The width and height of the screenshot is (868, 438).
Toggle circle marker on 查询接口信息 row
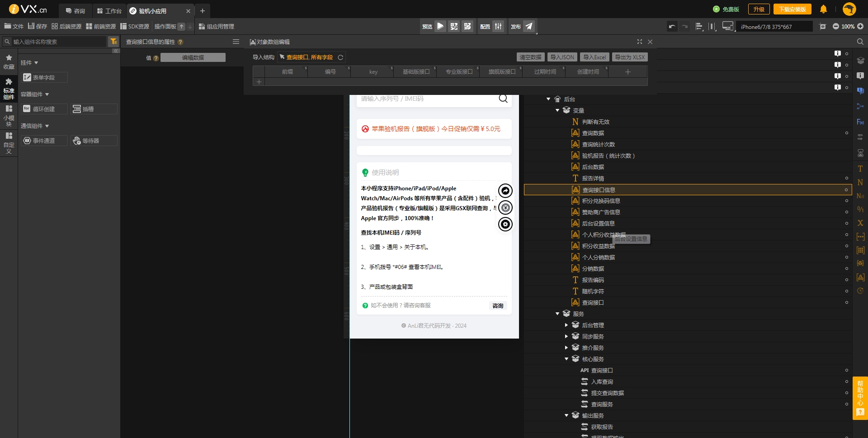coord(846,190)
